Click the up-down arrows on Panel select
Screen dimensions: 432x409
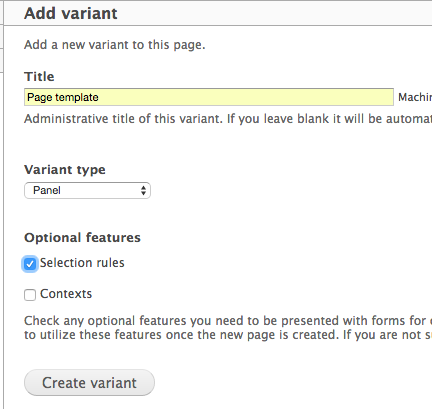click(143, 191)
